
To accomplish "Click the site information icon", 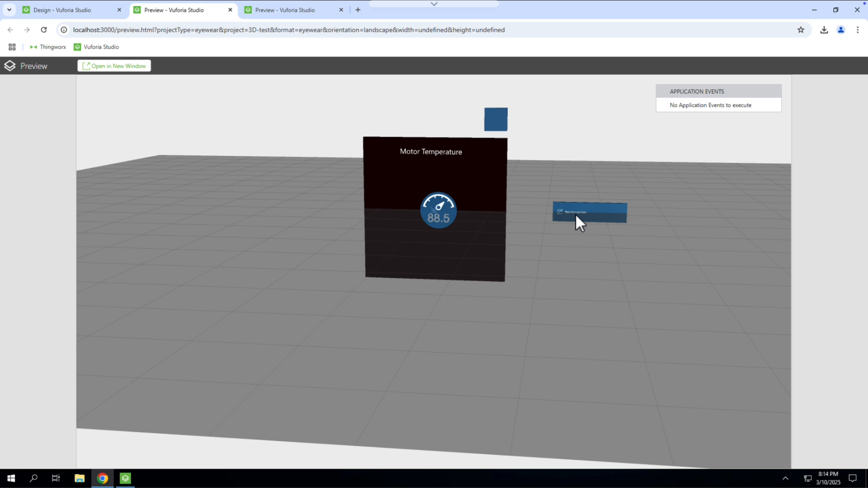I will pos(64,30).
